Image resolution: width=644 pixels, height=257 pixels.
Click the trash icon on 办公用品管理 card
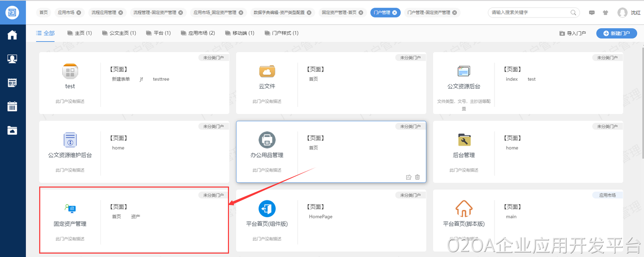(x=417, y=177)
